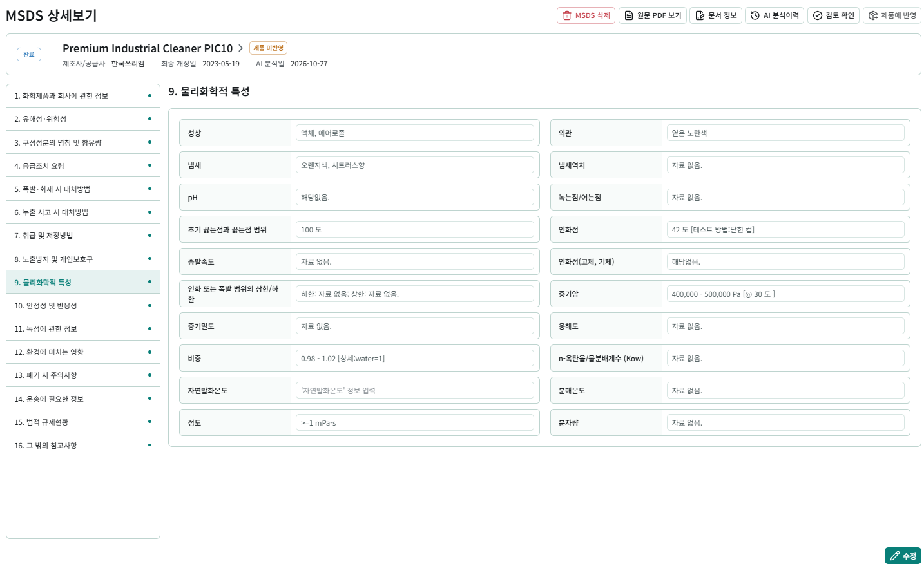Open 16. 그 밖의 참고사항

(x=83, y=446)
